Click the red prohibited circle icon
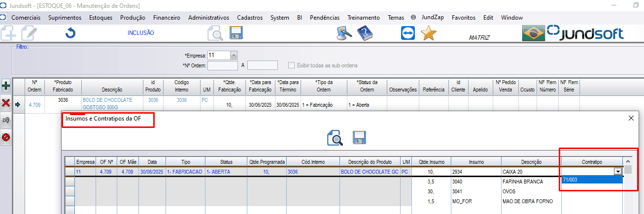 tap(6, 137)
